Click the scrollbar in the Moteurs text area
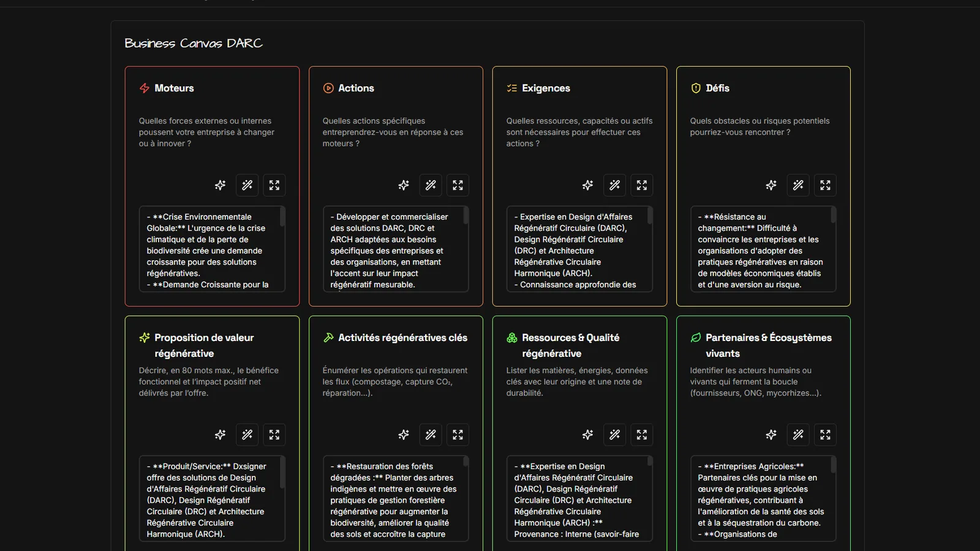This screenshot has height=551, width=980. 282,217
